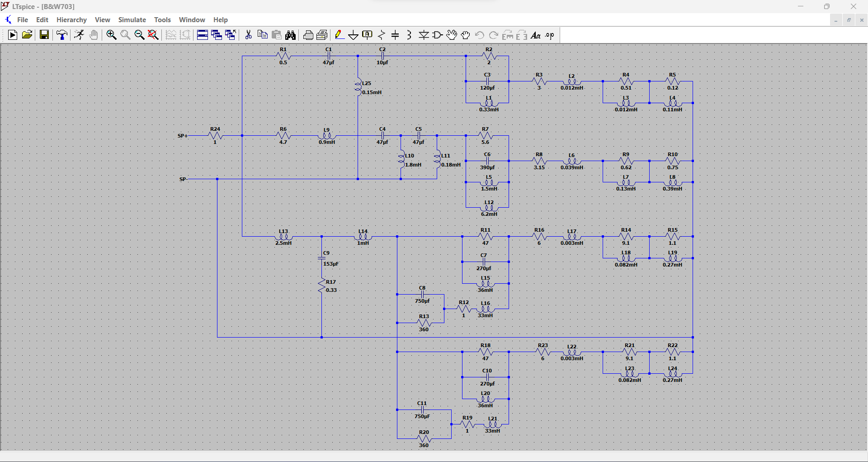Restore the inner document window
The width and height of the screenshot is (868, 462).
pyautogui.click(x=849, y=20)
